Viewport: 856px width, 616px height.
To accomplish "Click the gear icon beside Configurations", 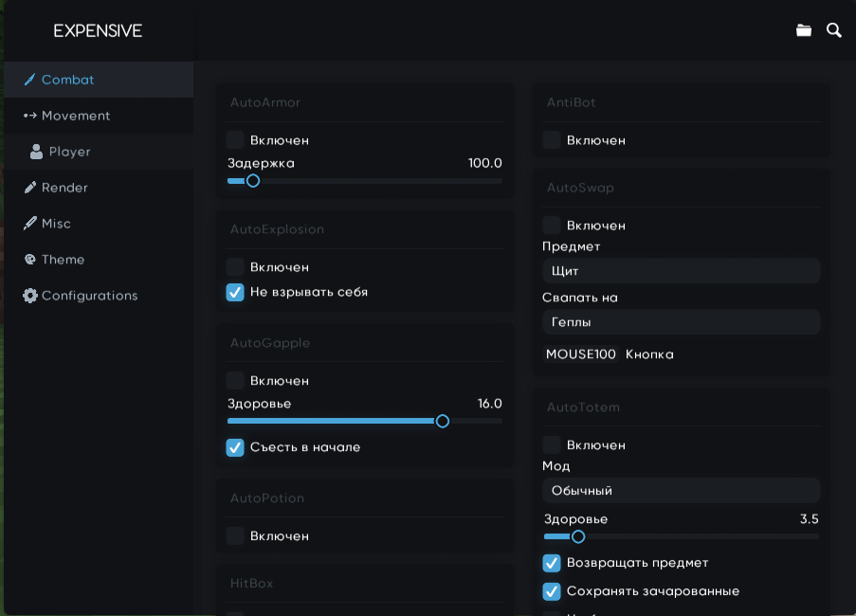I will click(30, 295).
